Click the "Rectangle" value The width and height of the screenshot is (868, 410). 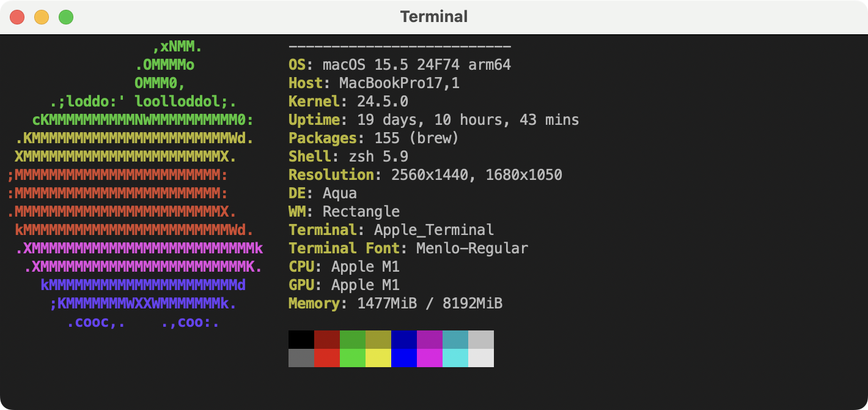point(361,212)
